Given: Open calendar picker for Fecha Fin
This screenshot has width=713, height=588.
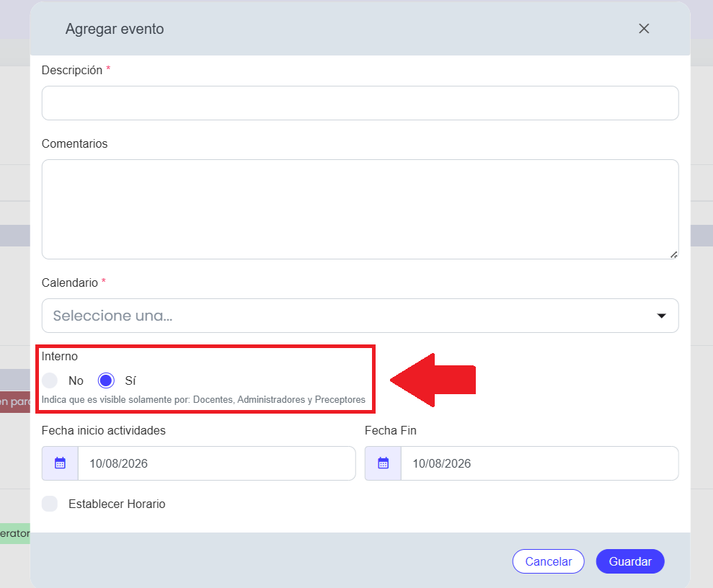Looking at the screenshot, I should pos(384,463).
